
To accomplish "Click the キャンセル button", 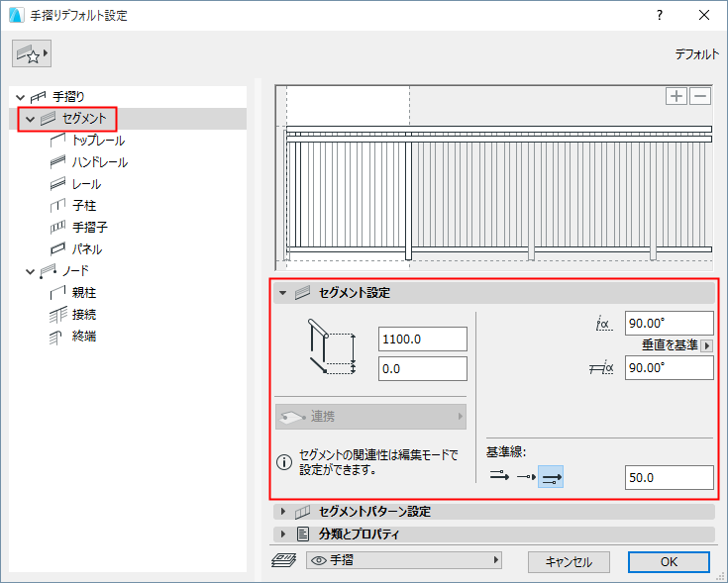I will click(569, 562).
